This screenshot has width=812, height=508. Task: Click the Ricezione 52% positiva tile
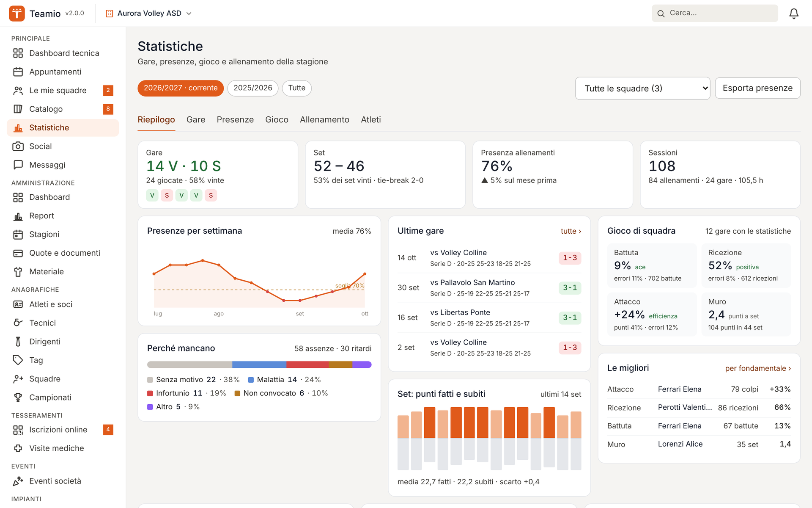click(746, 265)
